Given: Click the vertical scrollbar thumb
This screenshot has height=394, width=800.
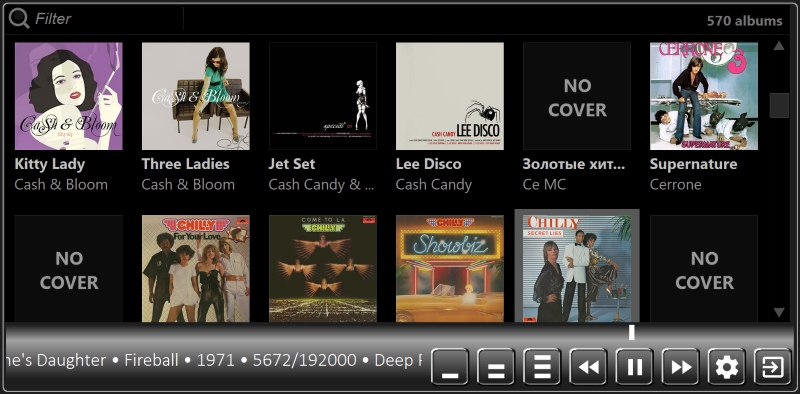Looking at the screenshot, I should tap(779, 105).
